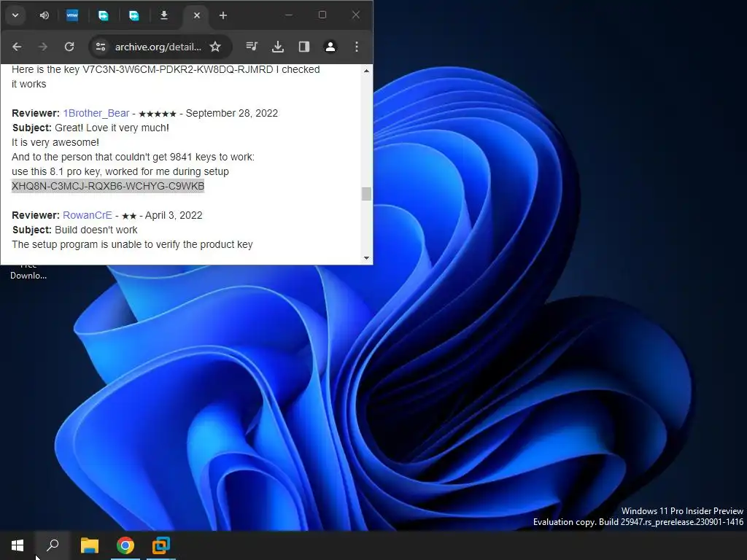Open File Explorer from the taskbar
The height and width of the screenshot is (560, 747).
pos(89,545)
